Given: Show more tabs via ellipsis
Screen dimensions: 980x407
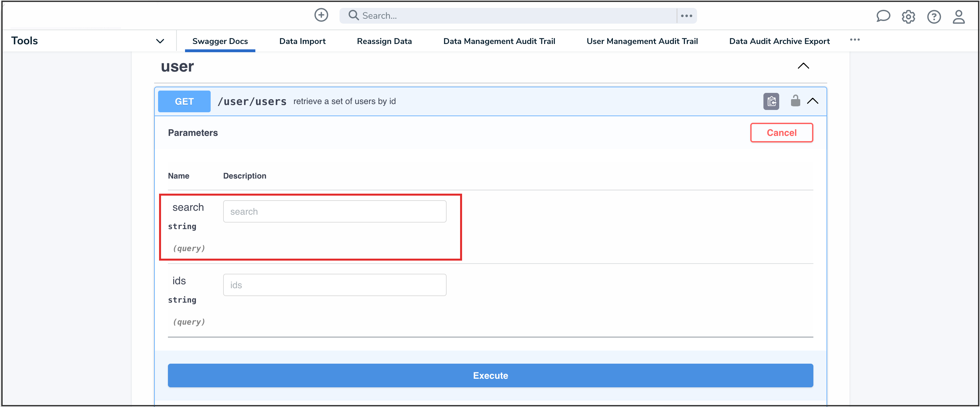Looking at the screenshot, I should 854,40.
